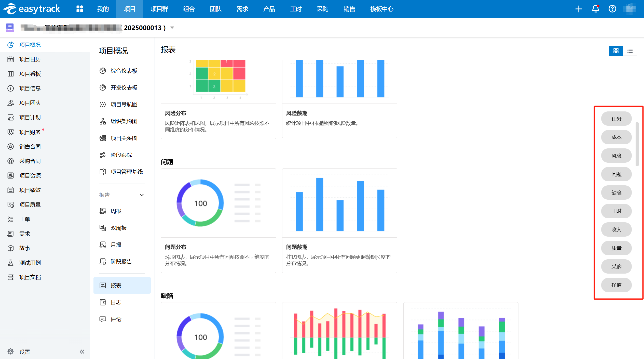This screenshot has height=359, width=644.
Task: Collapse the left sidebar with double chevron
Action: (x=82, y=352)
